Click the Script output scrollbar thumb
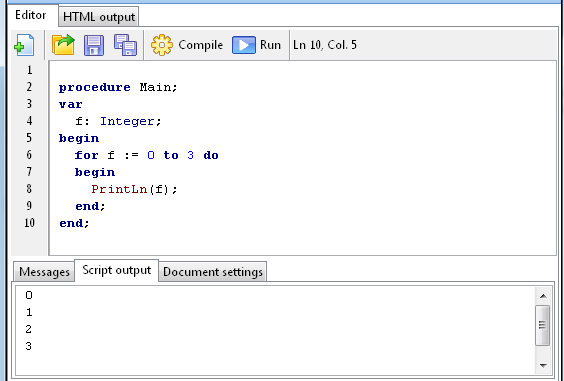Screen dimensions: 564x381 (542, 325)
